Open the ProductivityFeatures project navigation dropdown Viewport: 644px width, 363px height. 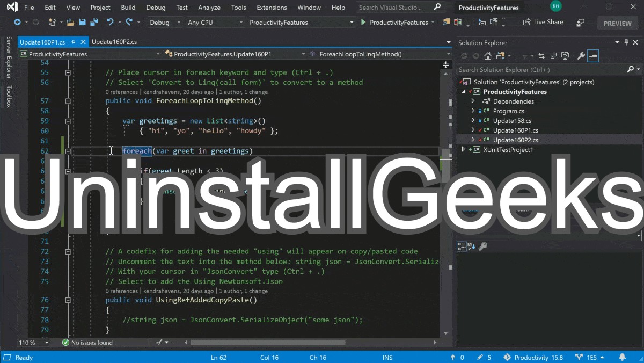coord(90,54)
